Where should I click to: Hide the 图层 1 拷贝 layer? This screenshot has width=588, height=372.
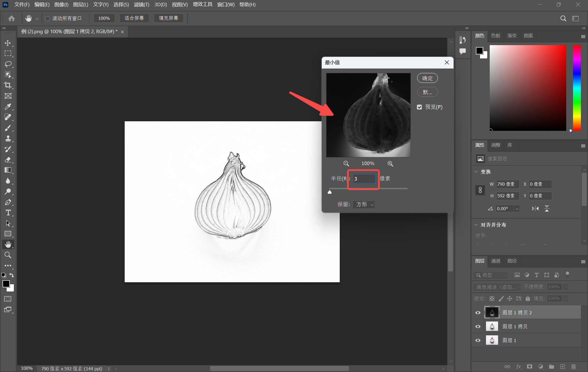point(478,326)
